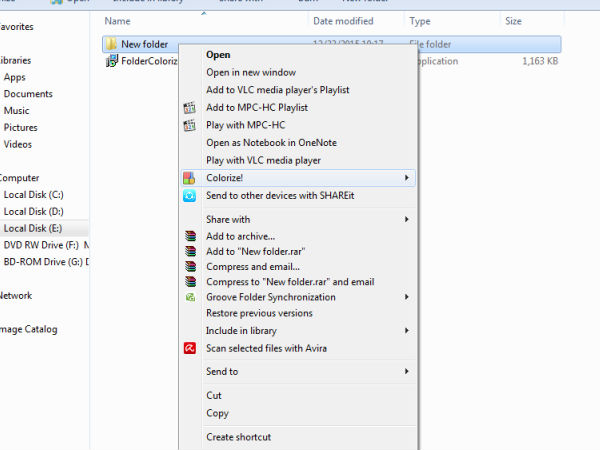Click the MPC-HC icon beside Play with MPC-HC

pos(189,125)
